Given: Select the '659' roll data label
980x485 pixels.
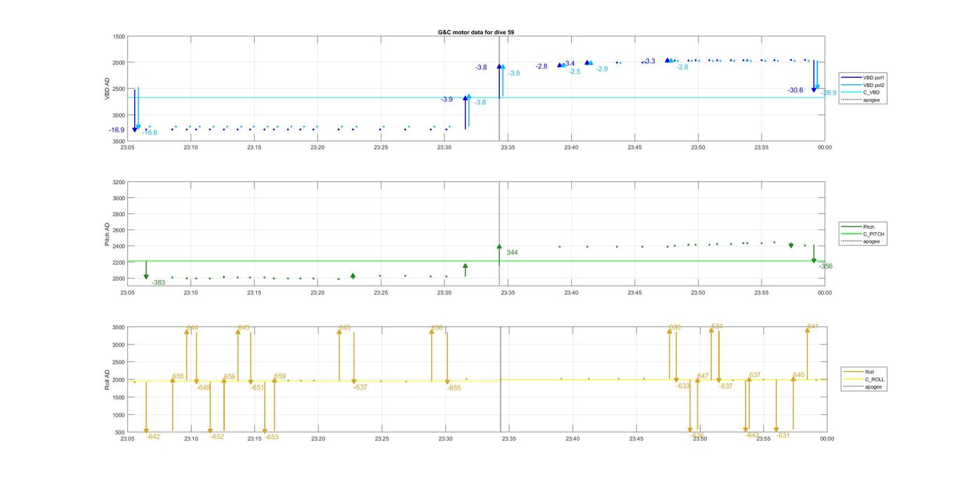Looking at the screenshot, I should 280,377.
